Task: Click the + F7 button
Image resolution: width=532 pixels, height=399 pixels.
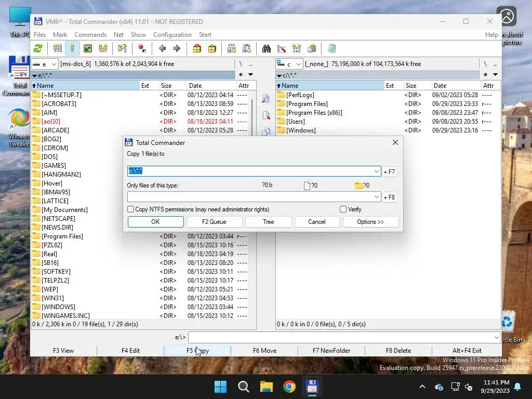Action: coord(390,171)
